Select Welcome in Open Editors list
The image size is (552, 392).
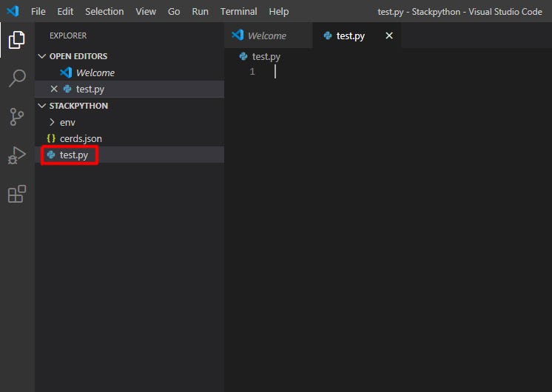[129, 72]
